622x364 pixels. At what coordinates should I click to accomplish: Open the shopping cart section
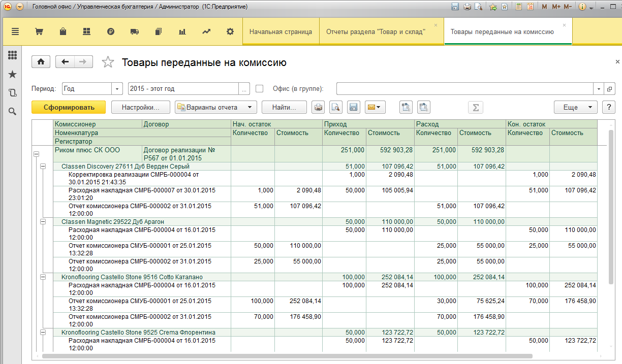(x=39, y=31)
